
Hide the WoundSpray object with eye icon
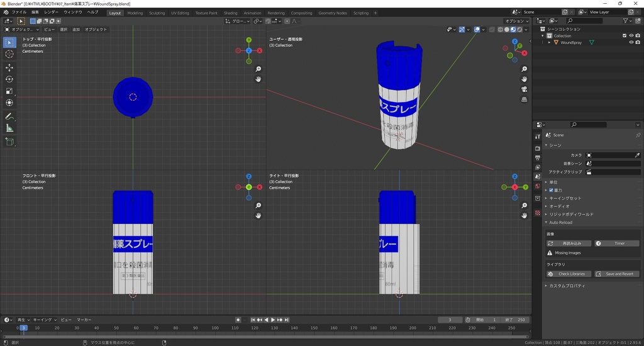click(x=631, y=43)
